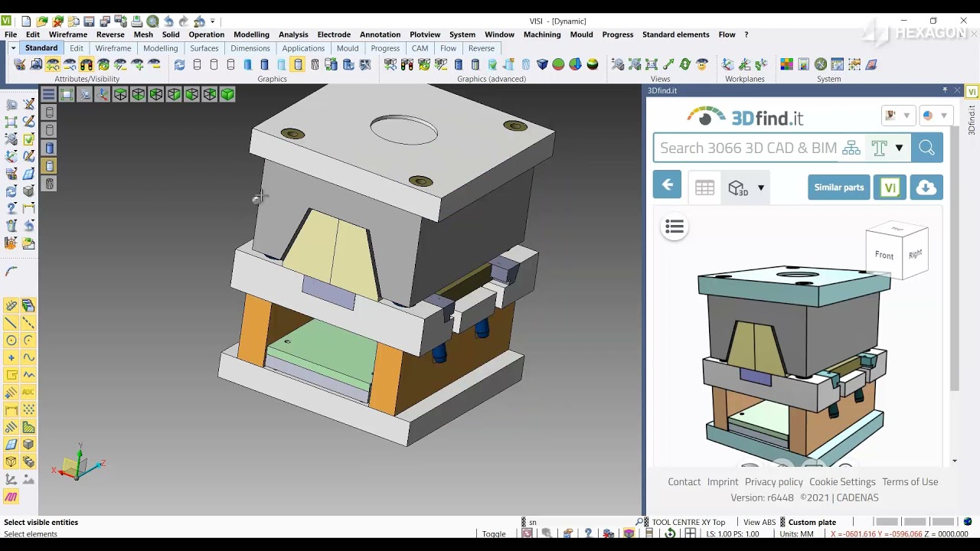980x551 pixels.
Task: Click the green rotate view icon
Action: [x=685, y=65]
